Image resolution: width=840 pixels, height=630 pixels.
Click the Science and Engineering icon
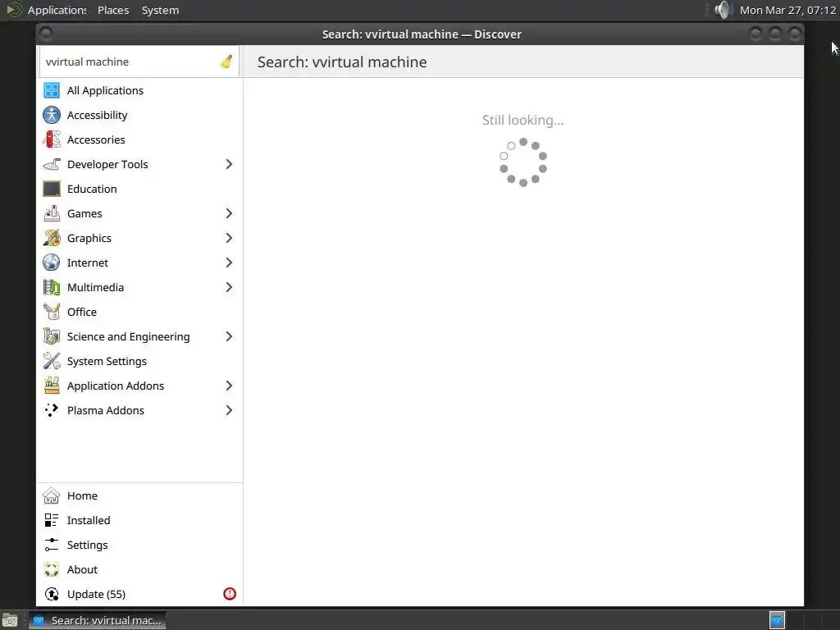click(x=52, y=336)
